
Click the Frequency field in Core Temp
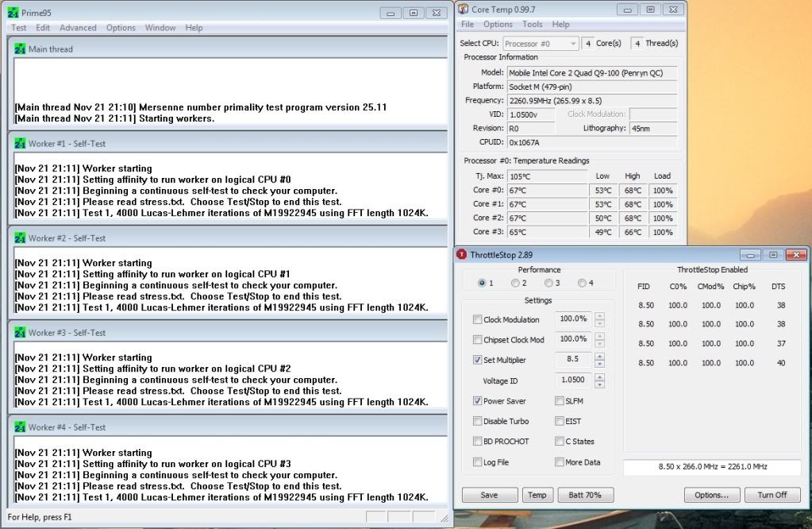pyautogui.click(x=592, y=101)
